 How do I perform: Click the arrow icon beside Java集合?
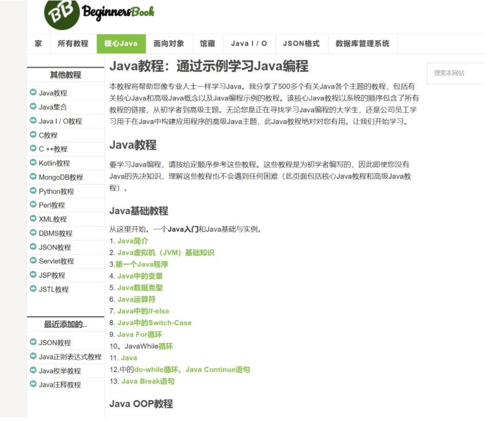click(33, 106)
